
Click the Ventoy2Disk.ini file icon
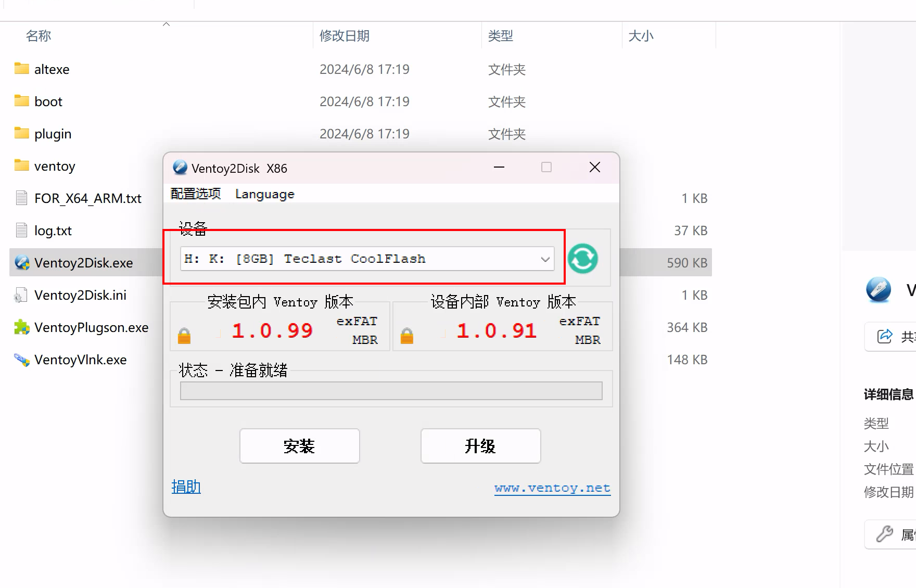pos(21,295)
